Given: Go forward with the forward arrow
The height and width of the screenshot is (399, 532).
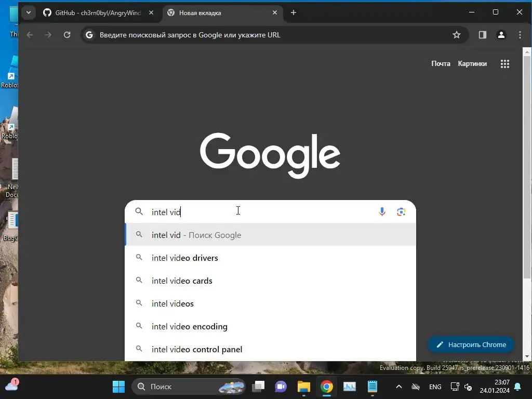Looking at the screenshot, I should tap(48, 35).
